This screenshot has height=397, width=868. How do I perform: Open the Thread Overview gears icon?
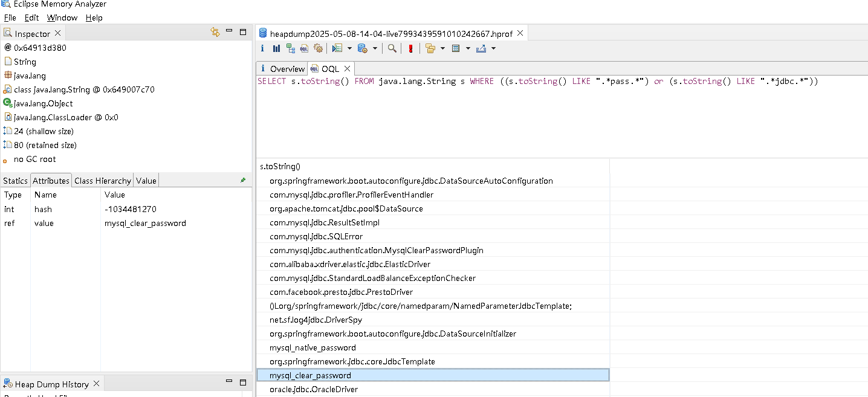coord(319,48)
